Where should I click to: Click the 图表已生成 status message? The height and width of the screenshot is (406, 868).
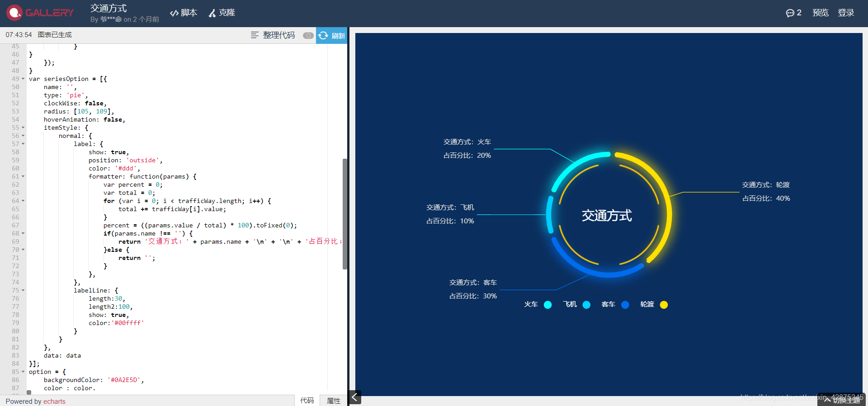[55, 35]
